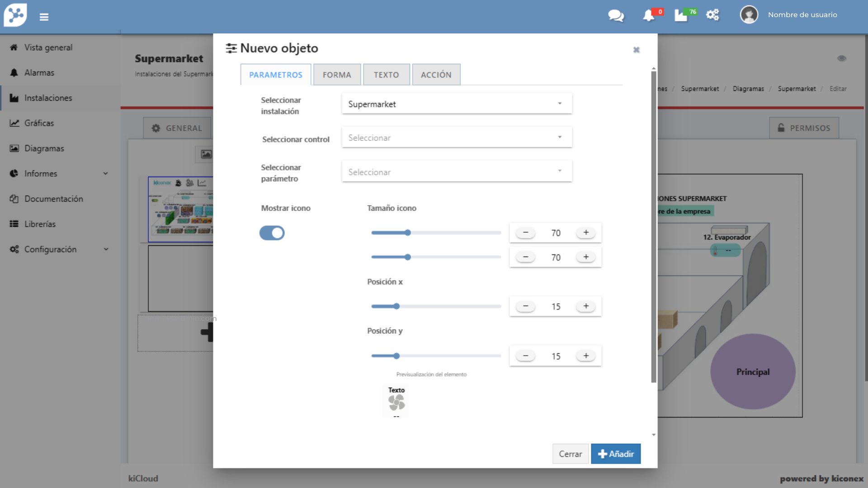Open the Seleccionar instalación dropdown
Screen dimensions: 868x488
pyautogui.click(x=457, y=104)
